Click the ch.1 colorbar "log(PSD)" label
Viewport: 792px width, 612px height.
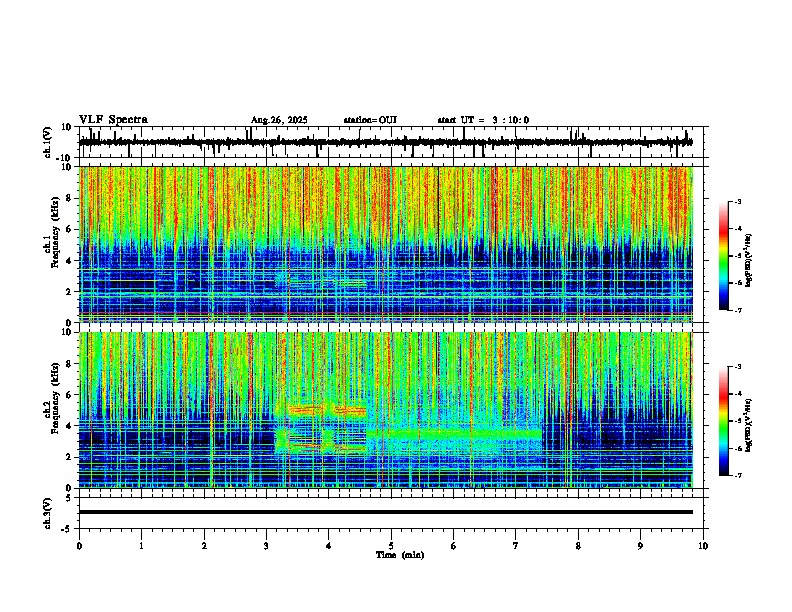point(749,261)
